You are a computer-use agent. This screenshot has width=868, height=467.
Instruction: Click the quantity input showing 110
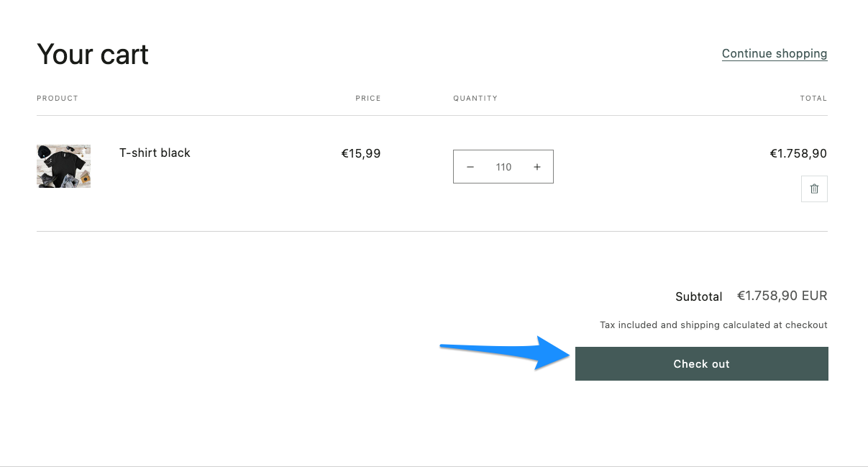[503, 166]
